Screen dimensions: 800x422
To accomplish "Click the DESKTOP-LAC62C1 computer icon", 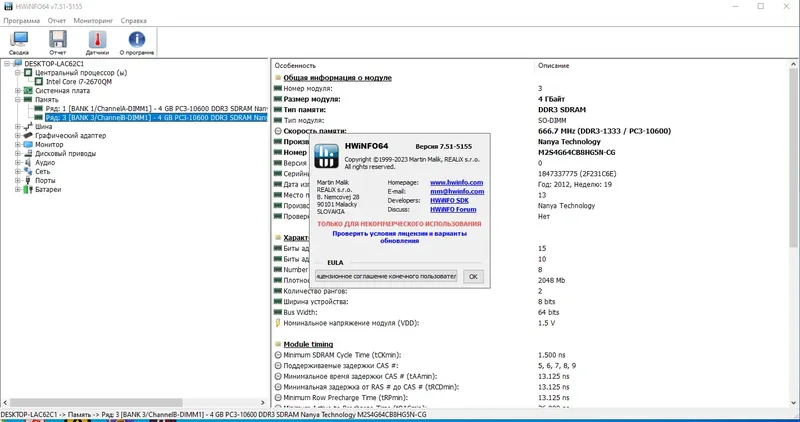I will [17, 64].
